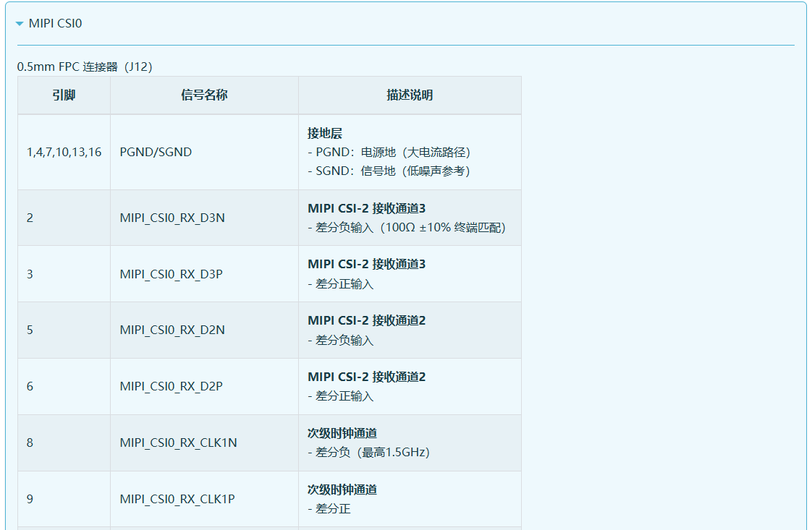The height and width of the screenshot is (530, 812).
Task: Click the MIPI_CSI0_RX_D2N signal name
Action: [172, 330]
